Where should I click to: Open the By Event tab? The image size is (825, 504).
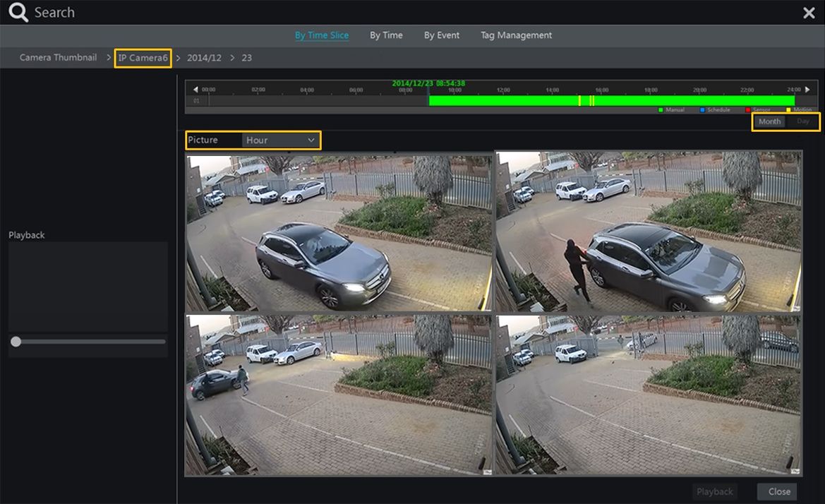pyautogui.click(x=441, y=35)
